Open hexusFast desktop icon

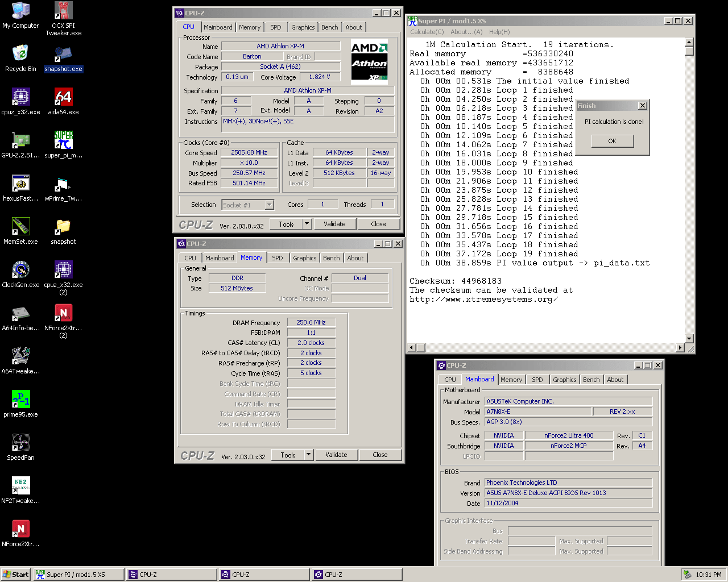(20, 188)
